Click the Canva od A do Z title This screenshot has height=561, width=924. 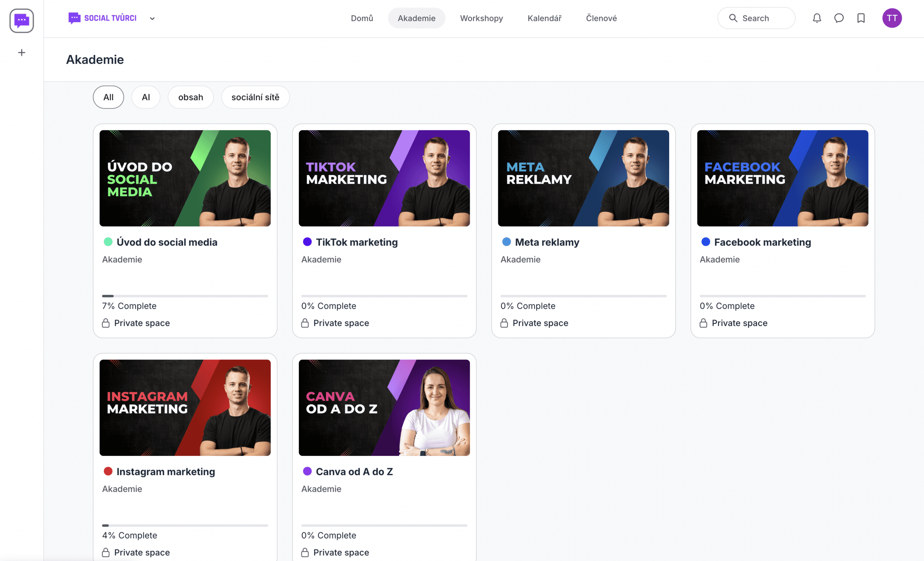[x=354, y=472]
